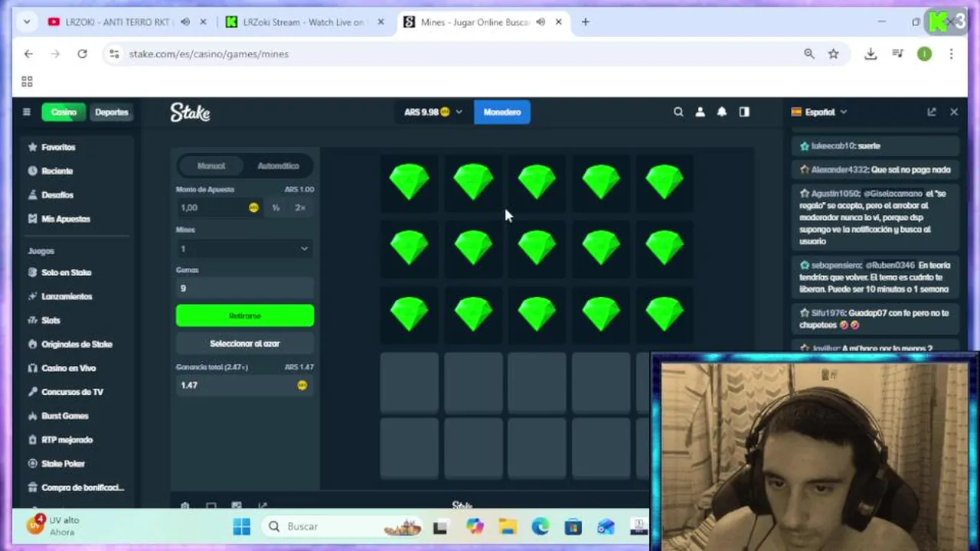Image resolution: width=980 pixels, height=551 pixels.
Task: Close the chat panel
Action: click(x=954, y=112)
